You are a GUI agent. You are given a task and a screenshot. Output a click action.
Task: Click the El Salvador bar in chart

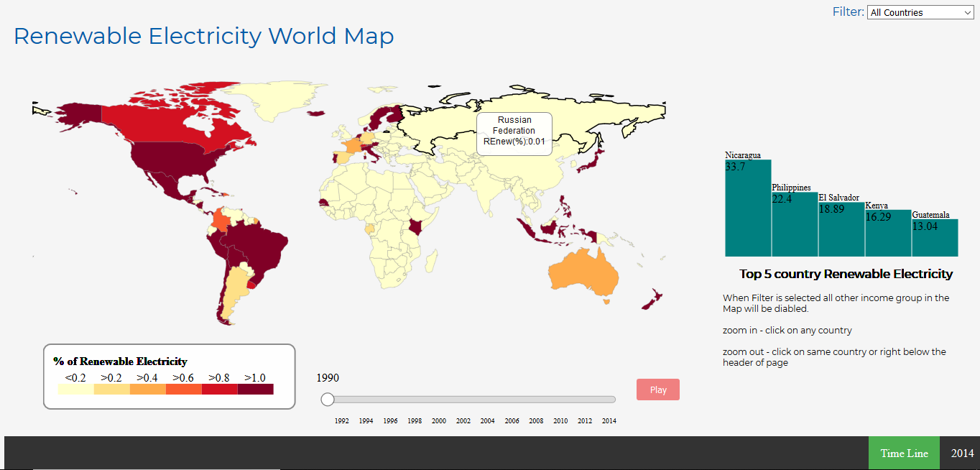tap(841, 229)
